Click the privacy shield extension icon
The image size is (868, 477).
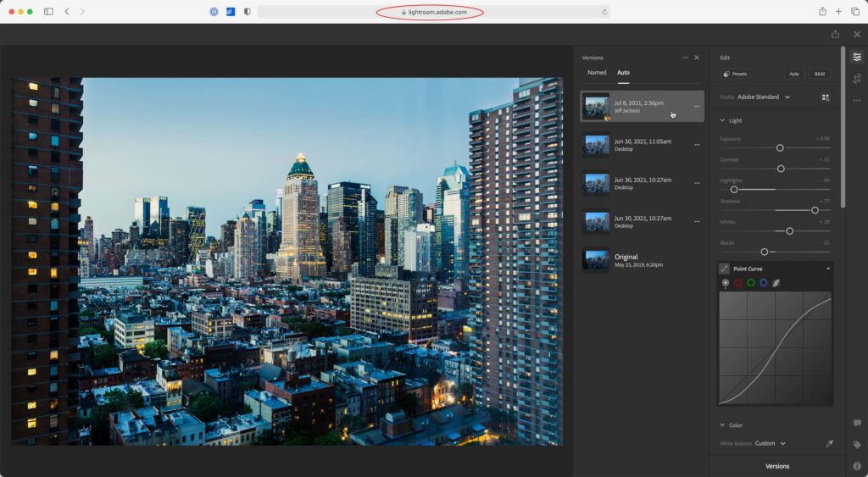[247, 12]
